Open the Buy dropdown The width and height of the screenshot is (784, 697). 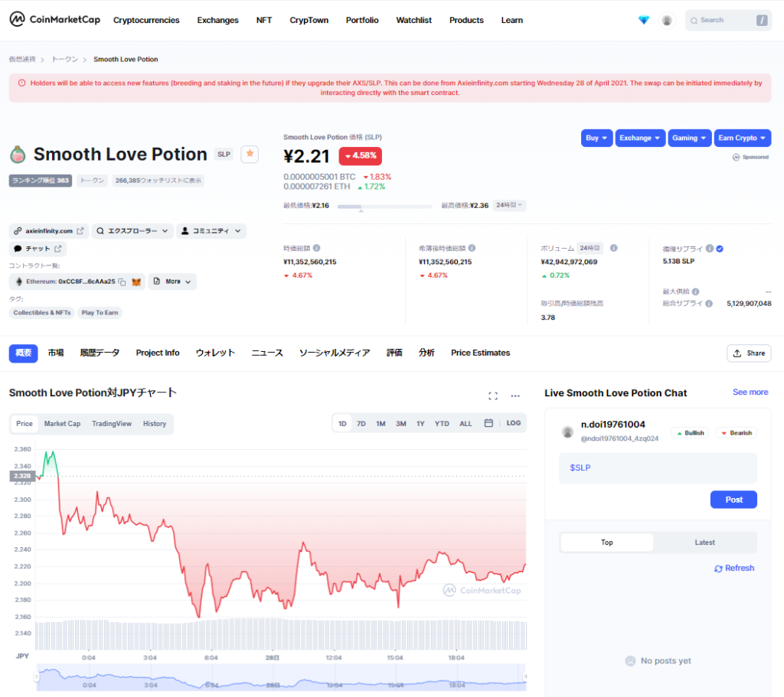point(596,138)
